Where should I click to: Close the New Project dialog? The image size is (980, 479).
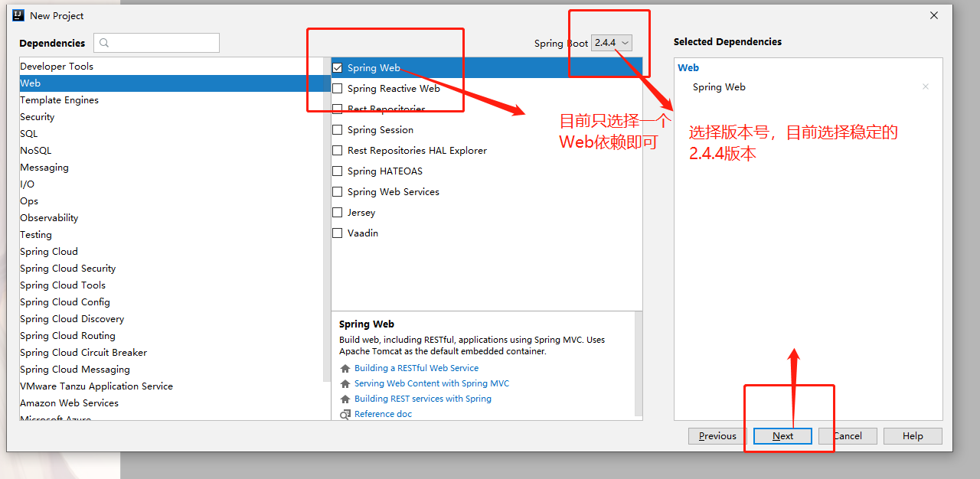[934, 15]
